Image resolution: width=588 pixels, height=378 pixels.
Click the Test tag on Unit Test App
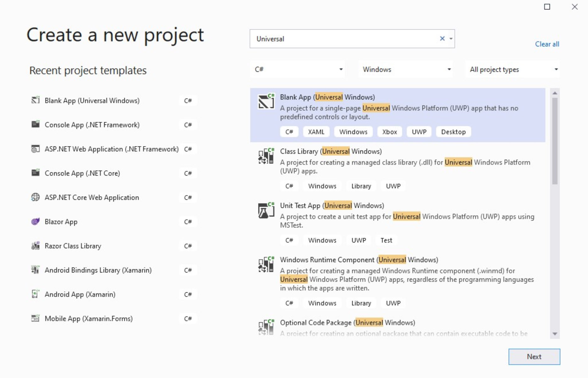pyautogui.click(x=386, y=240)
